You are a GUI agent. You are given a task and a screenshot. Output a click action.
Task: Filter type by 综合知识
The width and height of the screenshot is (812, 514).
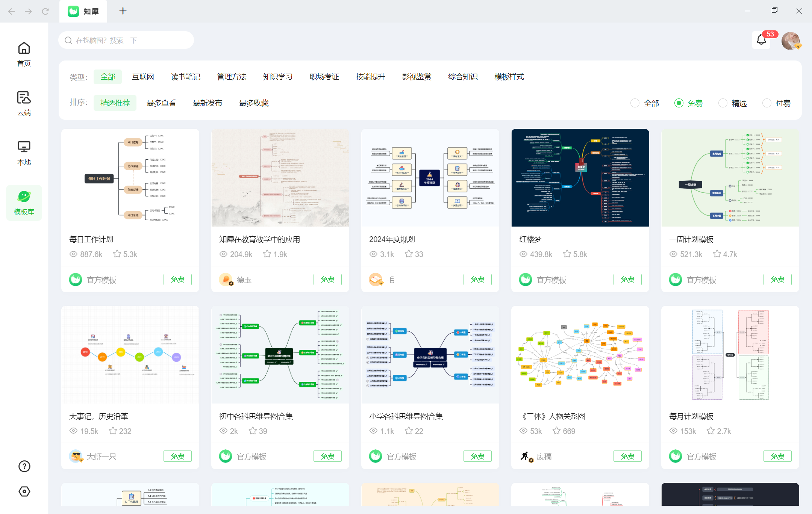click(463, 77)
